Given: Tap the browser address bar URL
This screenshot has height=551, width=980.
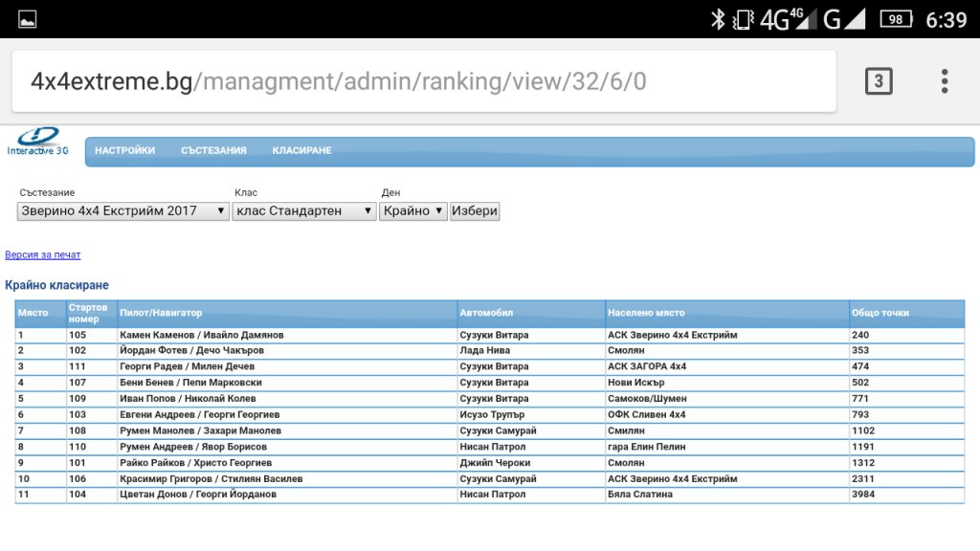Looking at the screenshot, I should pos(338,81).
